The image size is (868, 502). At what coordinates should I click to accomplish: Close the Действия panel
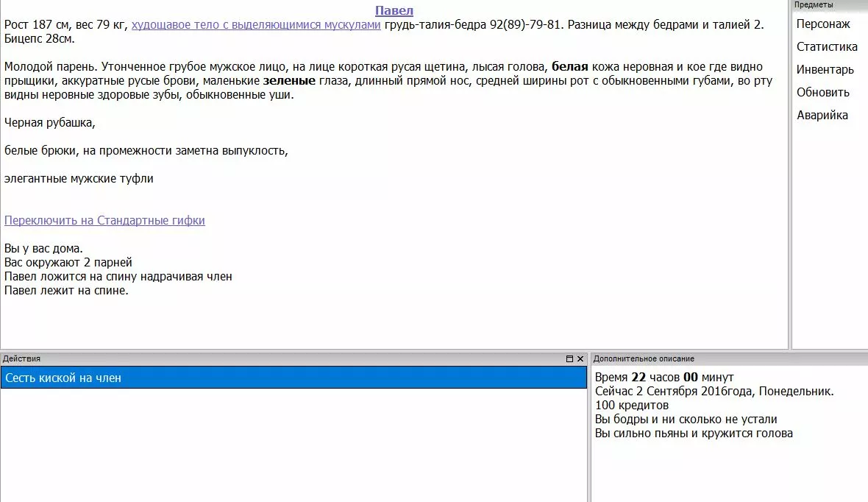pos(580,359)
